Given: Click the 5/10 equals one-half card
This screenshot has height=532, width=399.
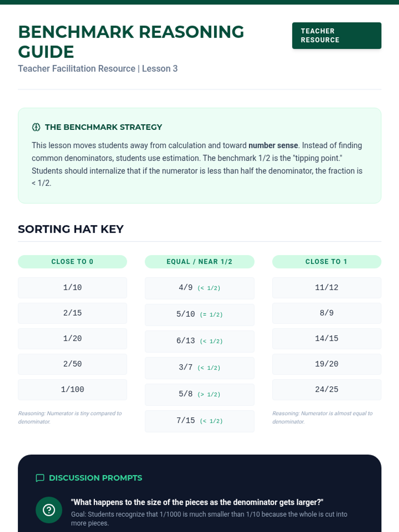Looking at the screenshot, I should click(x=199, y=315).
